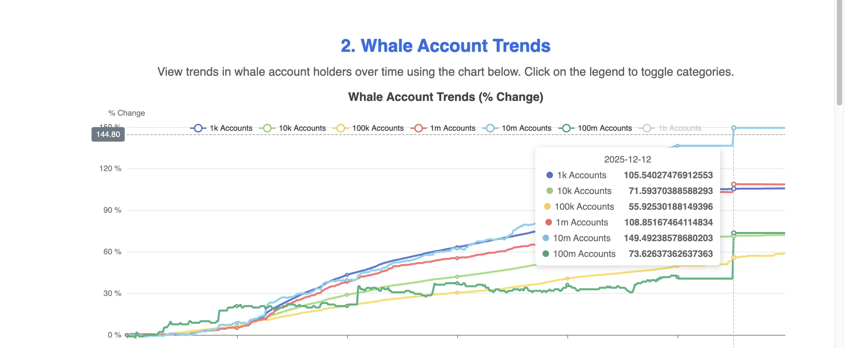Click the red 1m Accounts legend circle
The image size is (868, 348).
coord(419,128)
